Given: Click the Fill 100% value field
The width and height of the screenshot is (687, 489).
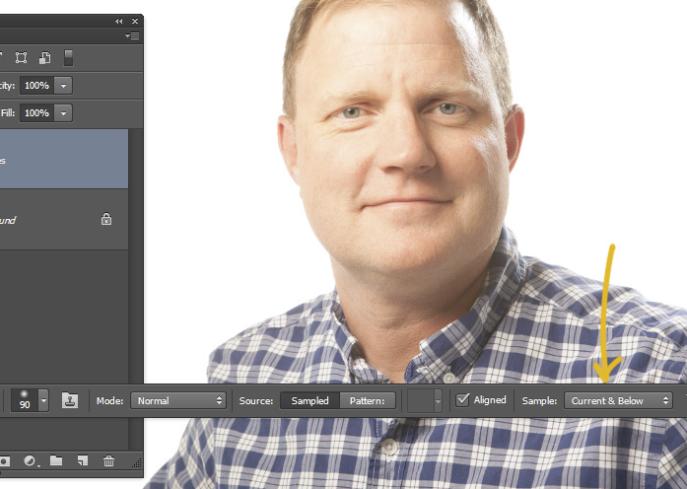Looking at the screenshot, I should pos(37,113).
